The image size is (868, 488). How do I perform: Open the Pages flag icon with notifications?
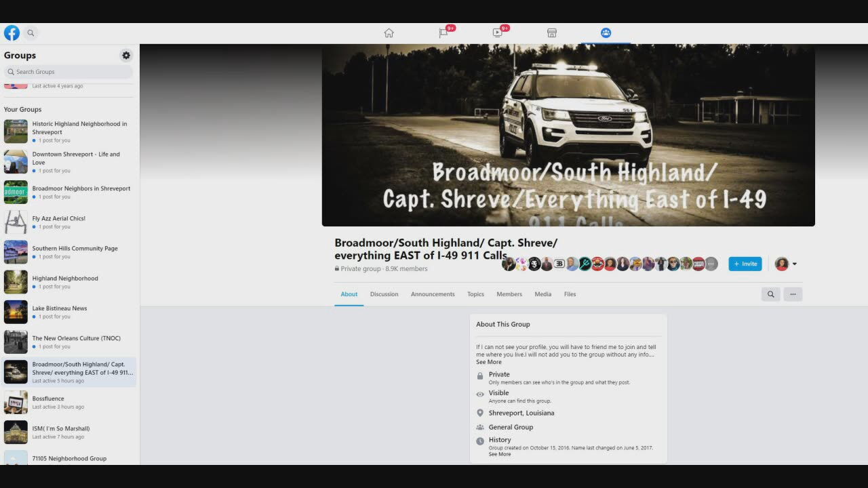click(x=443, y=33)
